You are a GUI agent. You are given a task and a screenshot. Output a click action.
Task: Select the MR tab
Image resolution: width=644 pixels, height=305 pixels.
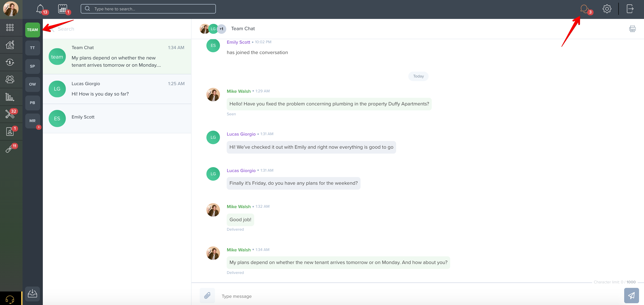32,121
